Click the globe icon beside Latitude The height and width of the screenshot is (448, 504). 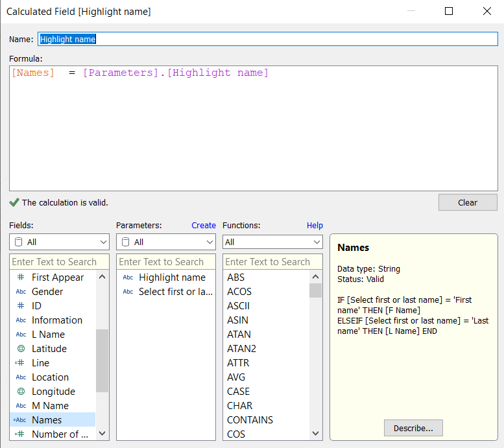[x=21, y=349]
